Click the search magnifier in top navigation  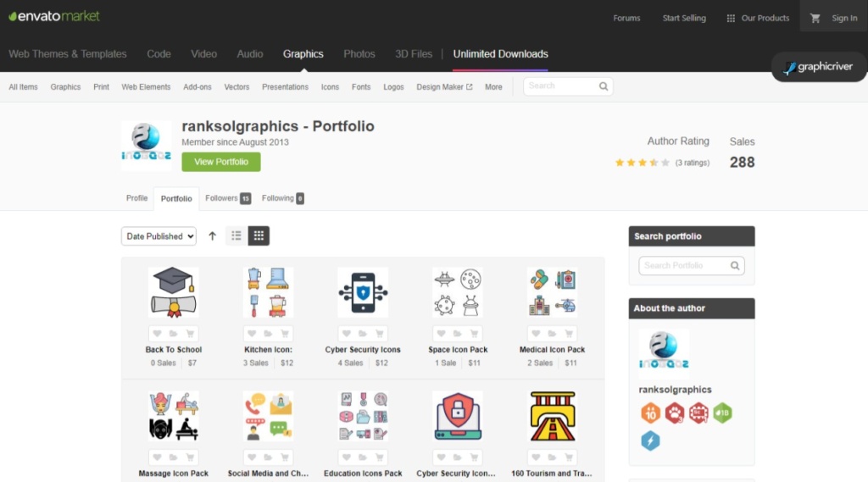[604, 86]
